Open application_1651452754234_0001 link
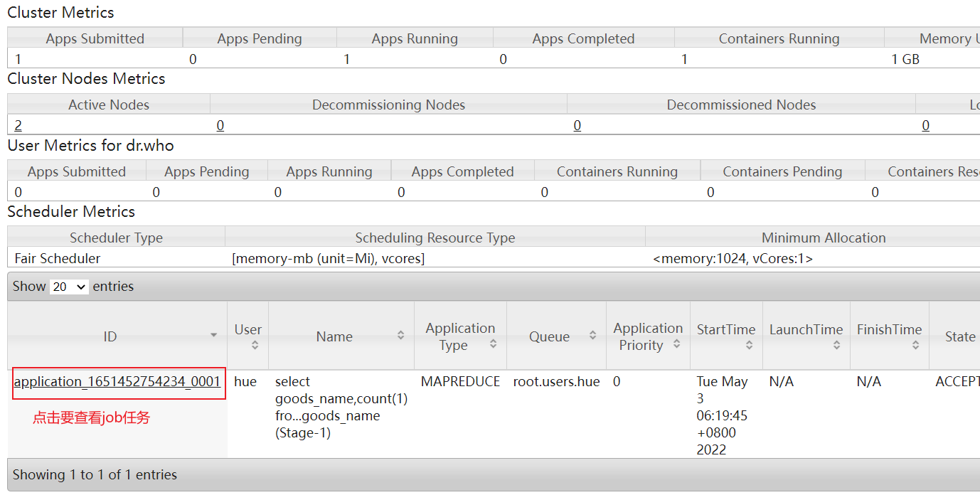The height and width of the screenshot is (495, 980). coord(117,382)
